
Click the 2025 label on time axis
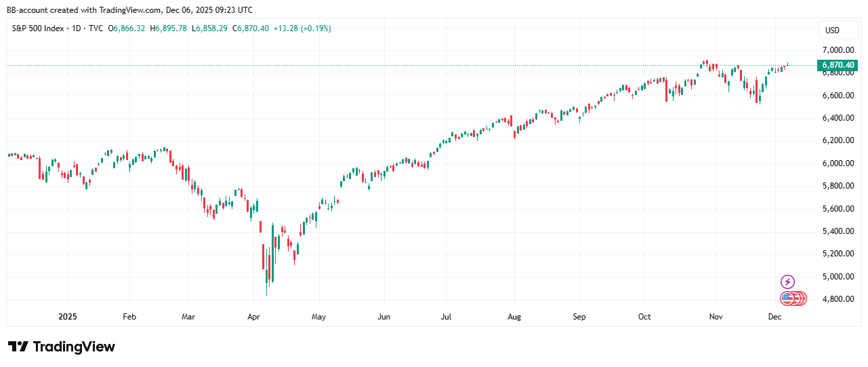[68, 317]
